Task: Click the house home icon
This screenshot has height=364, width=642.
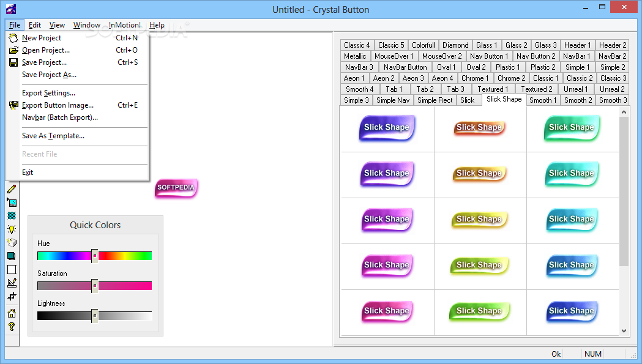Action: click(12, 313)
